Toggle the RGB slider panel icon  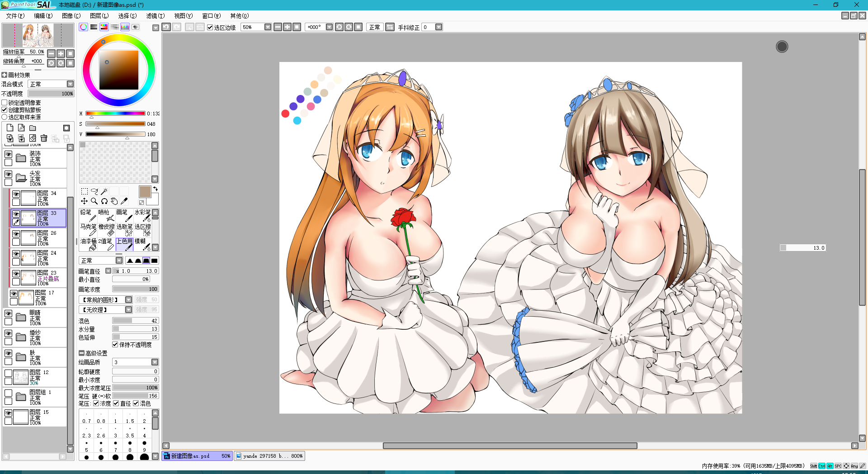(x=94, y=27)
